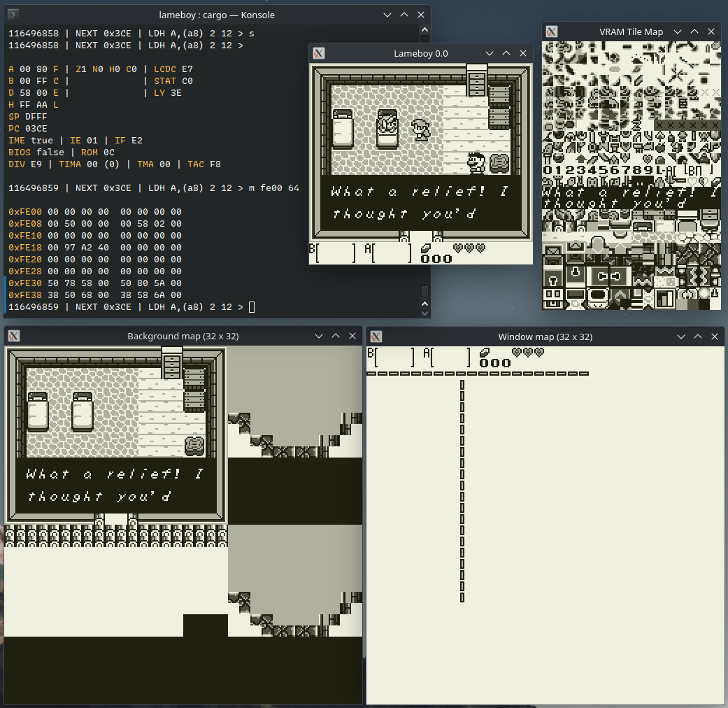Click the X11 icon of VRAM Tile Map window
Image resolution: width=728 pixels, height=708 pixels.
552,31
